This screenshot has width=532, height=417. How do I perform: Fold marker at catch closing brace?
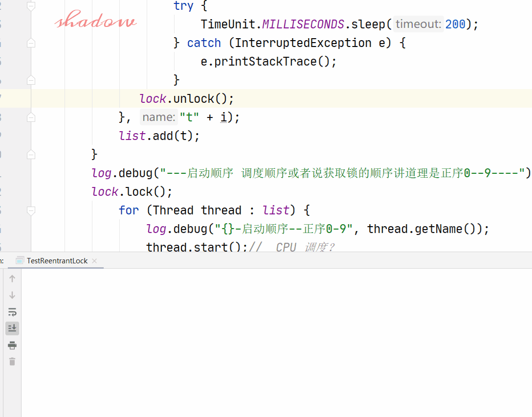tap(31, 80)
